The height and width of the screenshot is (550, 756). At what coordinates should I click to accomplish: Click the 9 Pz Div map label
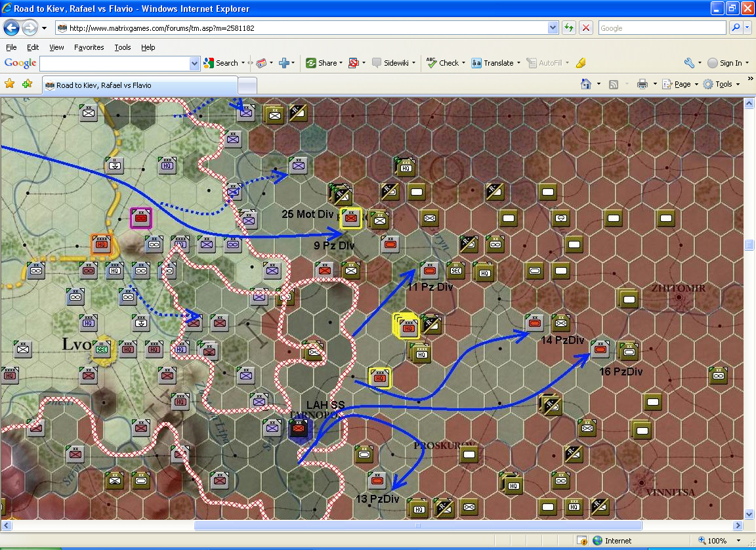(x=334, y=245)
